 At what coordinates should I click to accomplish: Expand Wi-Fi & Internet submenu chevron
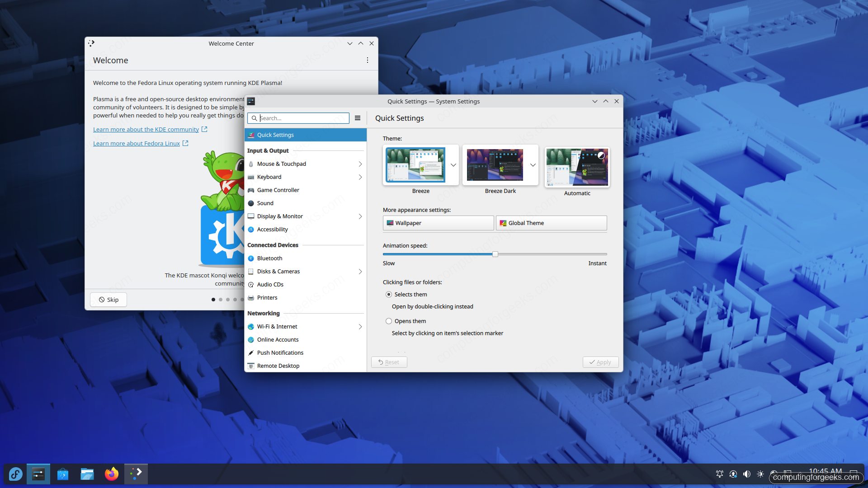point(360,327)
